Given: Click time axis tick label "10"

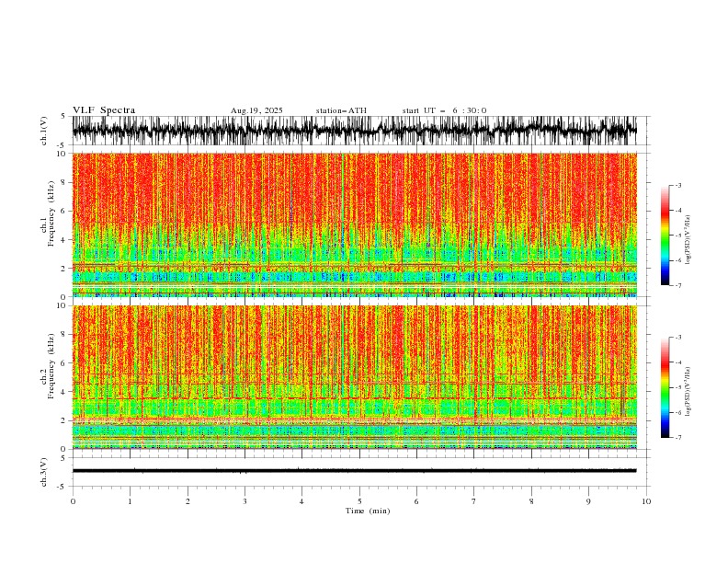Looking at the screenshot, I should (646, 501).
